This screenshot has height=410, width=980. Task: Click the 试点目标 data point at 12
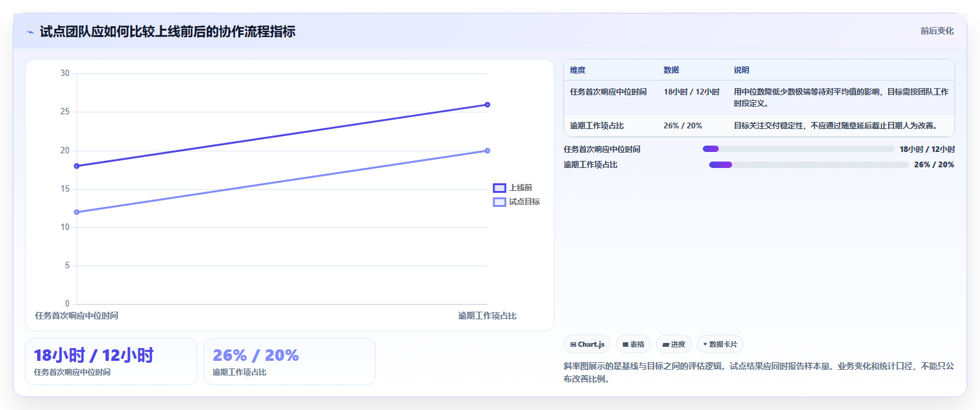click(77, 212)
